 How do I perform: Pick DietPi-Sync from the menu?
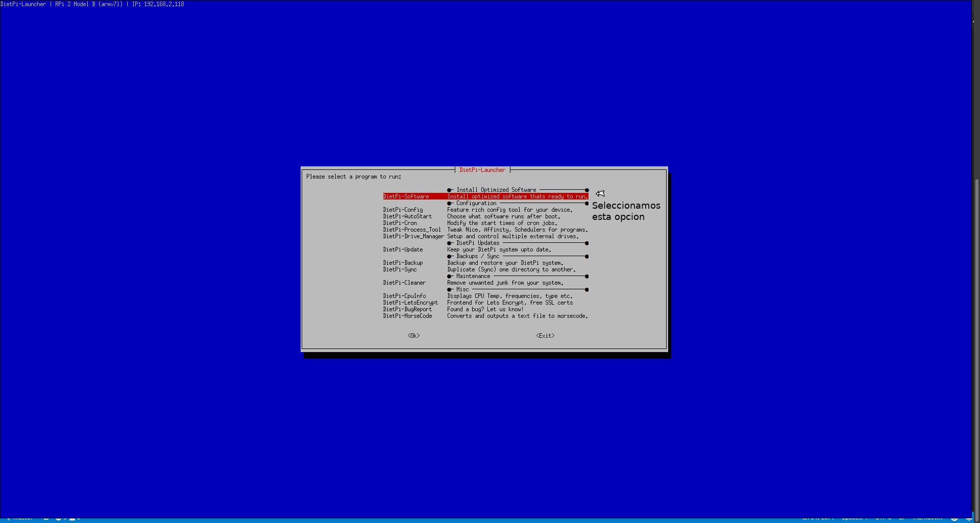coord(400,269)
